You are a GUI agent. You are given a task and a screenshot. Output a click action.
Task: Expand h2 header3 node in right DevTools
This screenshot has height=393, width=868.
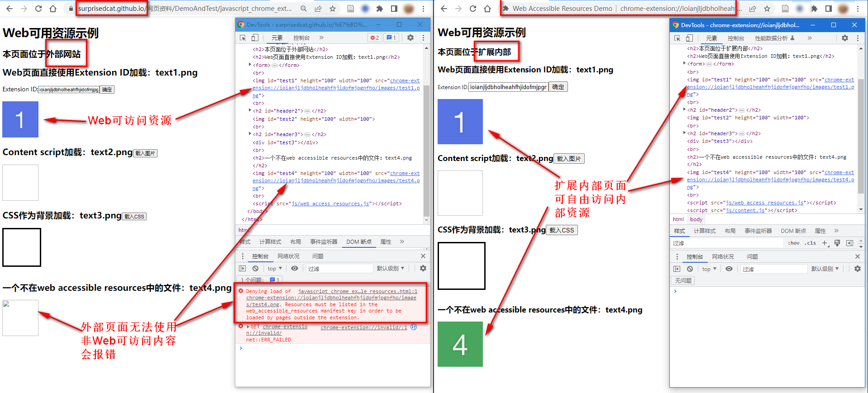pos(684,133)
